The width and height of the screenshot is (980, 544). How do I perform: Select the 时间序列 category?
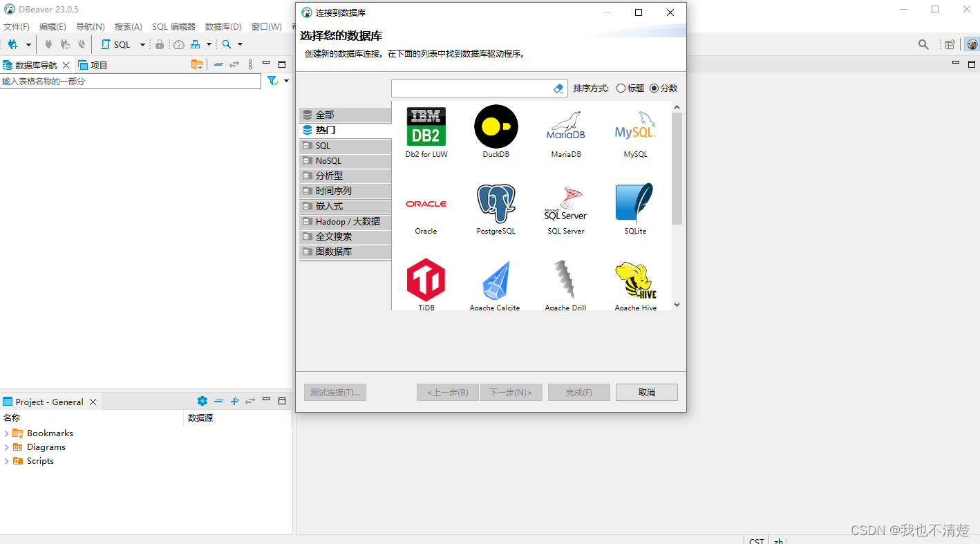[x=346, y=191]
